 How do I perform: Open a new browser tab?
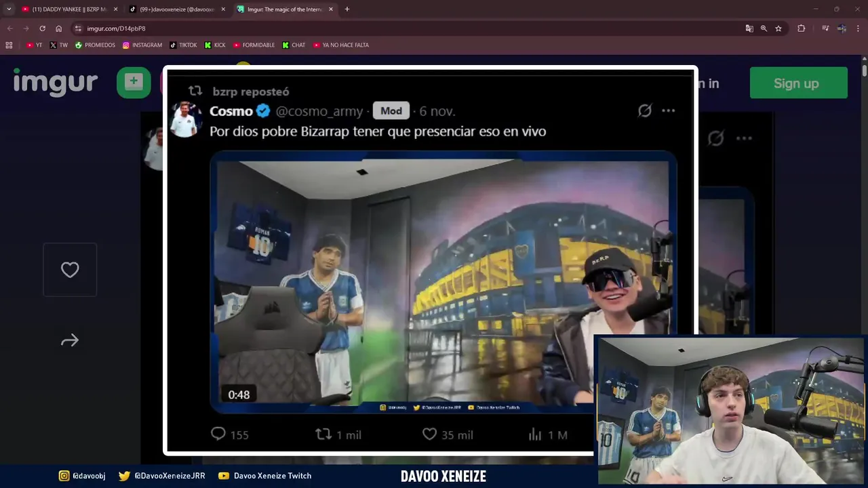pos(347,9)
